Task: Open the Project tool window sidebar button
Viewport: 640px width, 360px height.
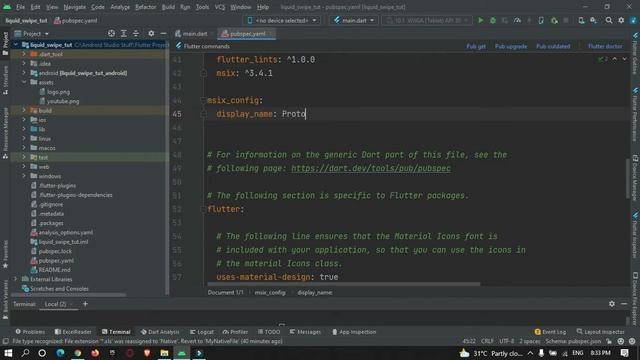Action: [x=5, y=43]
